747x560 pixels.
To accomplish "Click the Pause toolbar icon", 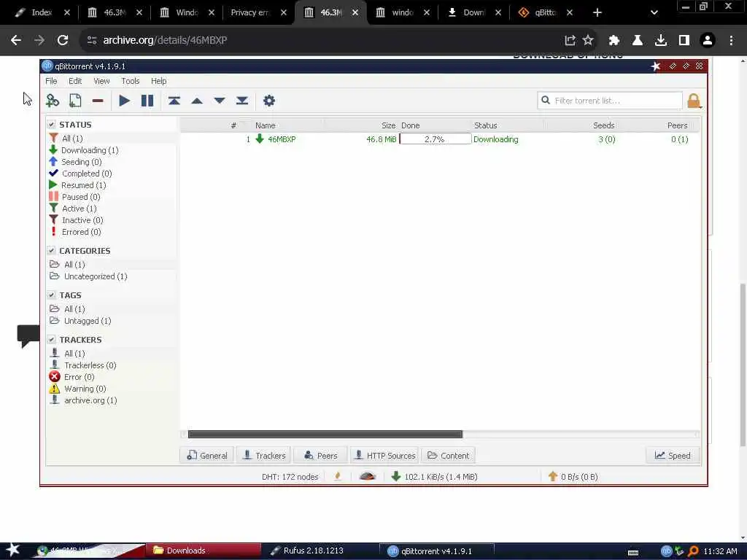I will (147, 101).
